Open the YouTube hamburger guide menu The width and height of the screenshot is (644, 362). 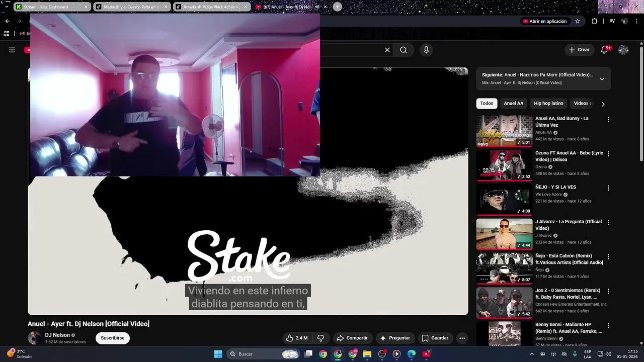tap(12, 50)
